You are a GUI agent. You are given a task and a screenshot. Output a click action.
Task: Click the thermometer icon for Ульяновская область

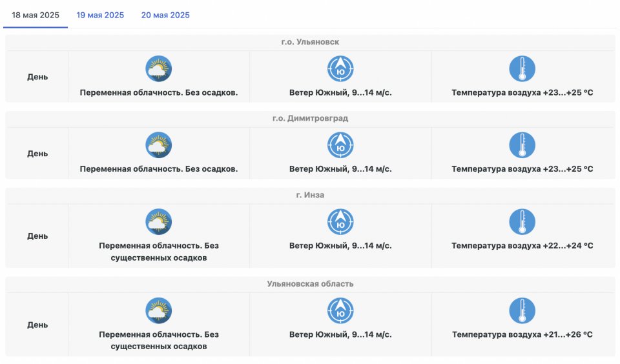522,311
